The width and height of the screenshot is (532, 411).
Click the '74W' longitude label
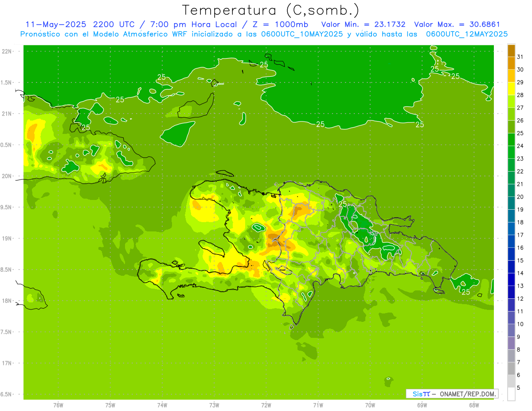pyautogui.click(x=162, y=405)
